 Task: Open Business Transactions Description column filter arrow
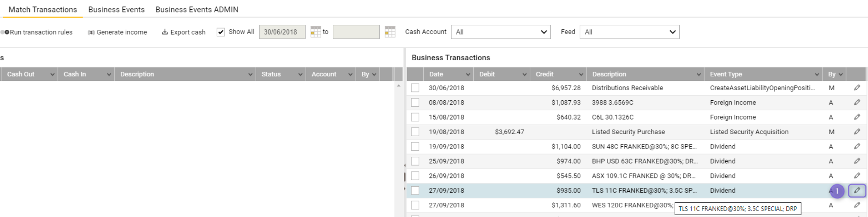tap(699, 74)
